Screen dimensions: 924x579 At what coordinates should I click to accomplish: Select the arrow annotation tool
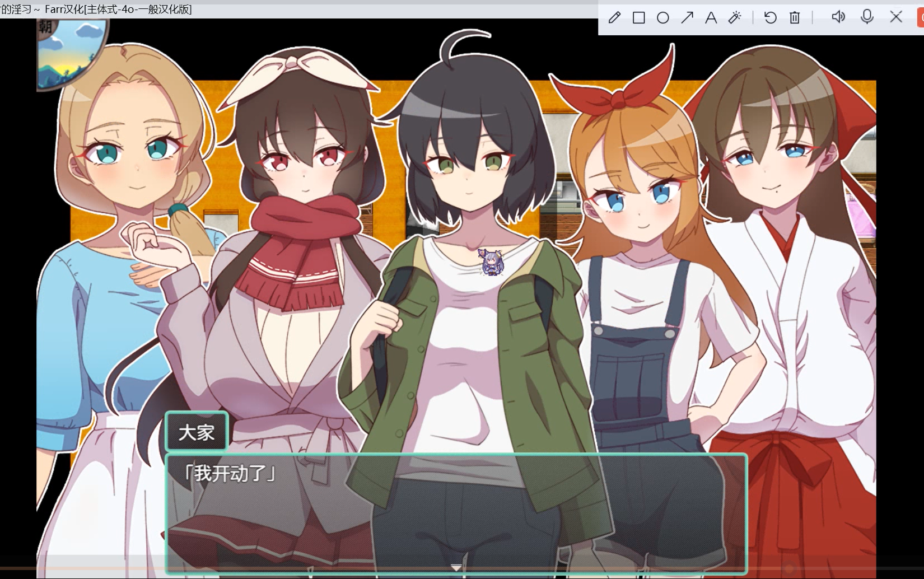[x=687, y=17]
